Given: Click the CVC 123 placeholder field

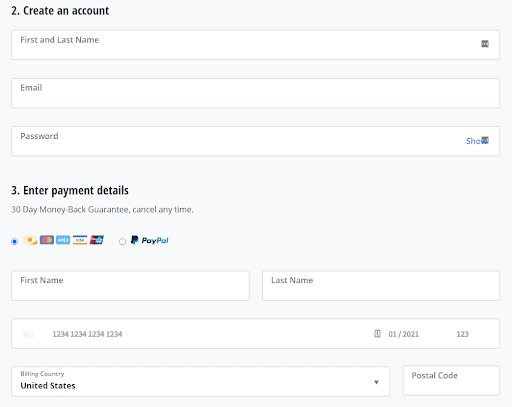Looking at the screenshot, I should click(x=462, y=334).
